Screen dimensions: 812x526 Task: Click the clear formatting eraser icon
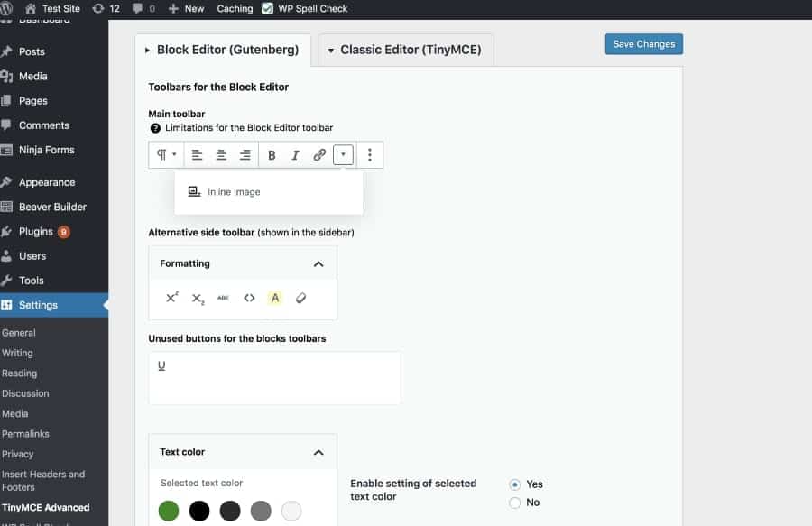click(x=301, y=298)
